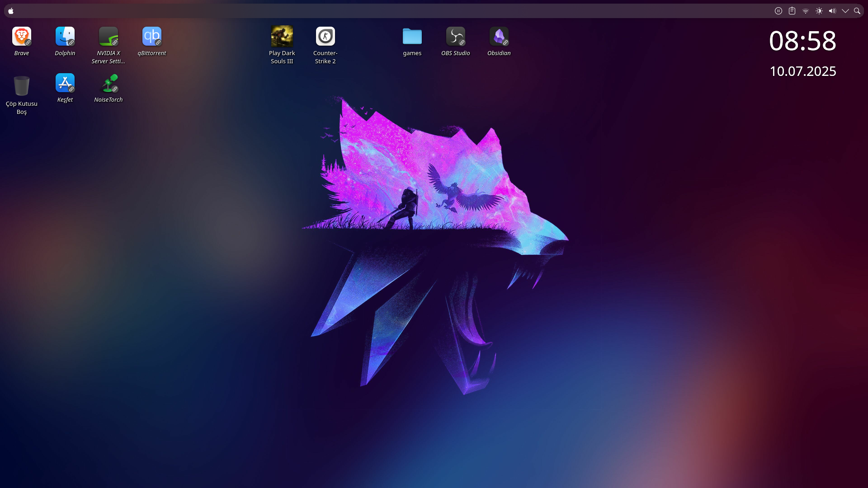Open the games folder on the desktop
The image size is (868, 488).
[x=412, y=37]
